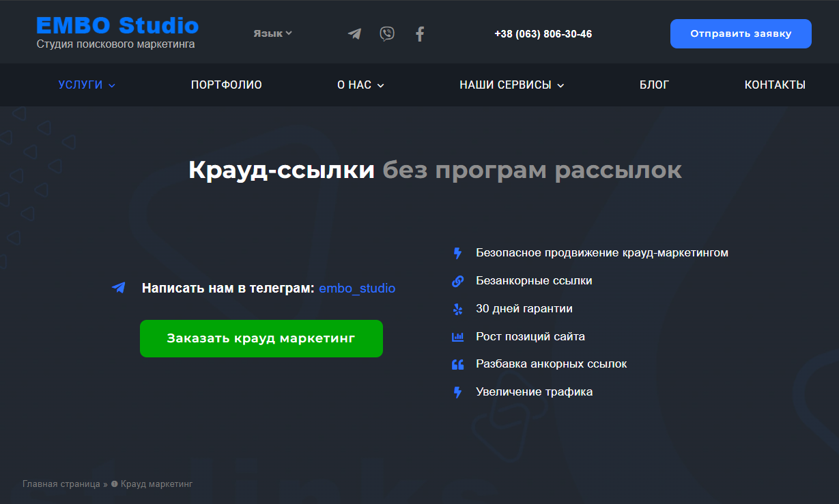The image size is (839, 504).
Task: Expand the УСЛУГИ dropdown menu
Action: click(x=86, y=85)
